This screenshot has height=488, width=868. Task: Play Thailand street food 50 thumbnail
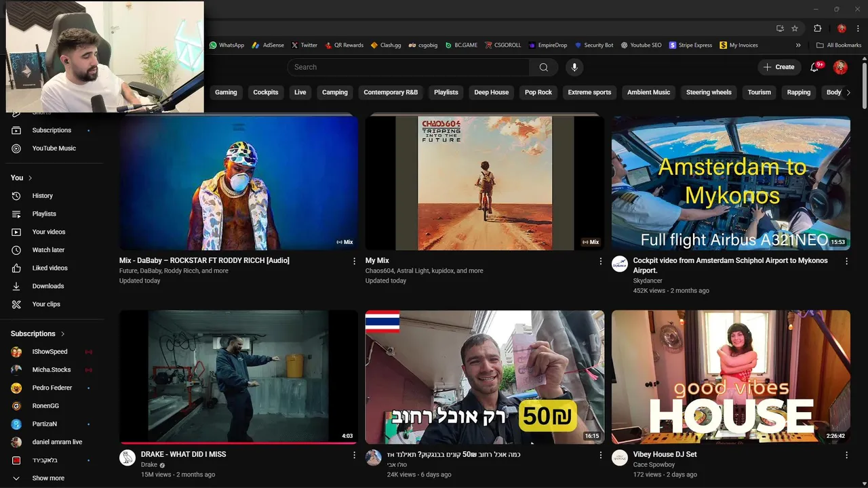pos(485,377)
